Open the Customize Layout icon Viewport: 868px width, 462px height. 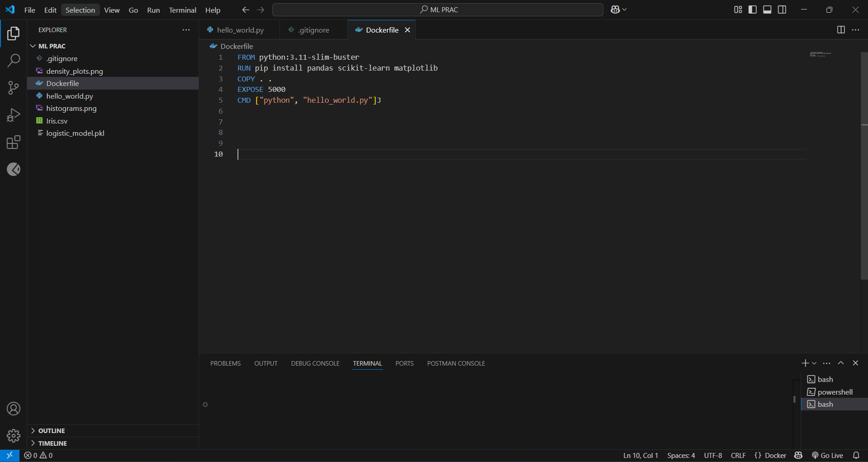click(738, 10)
